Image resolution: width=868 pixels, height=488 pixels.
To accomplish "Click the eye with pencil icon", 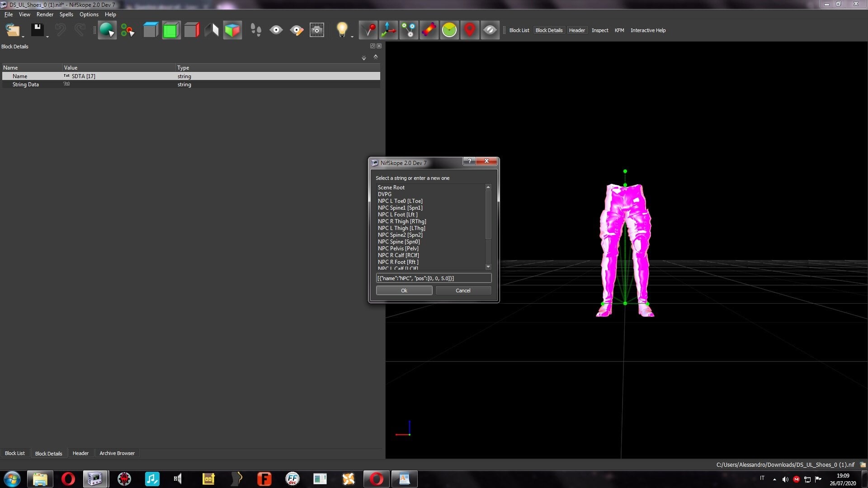I will (x=297, y=30).
